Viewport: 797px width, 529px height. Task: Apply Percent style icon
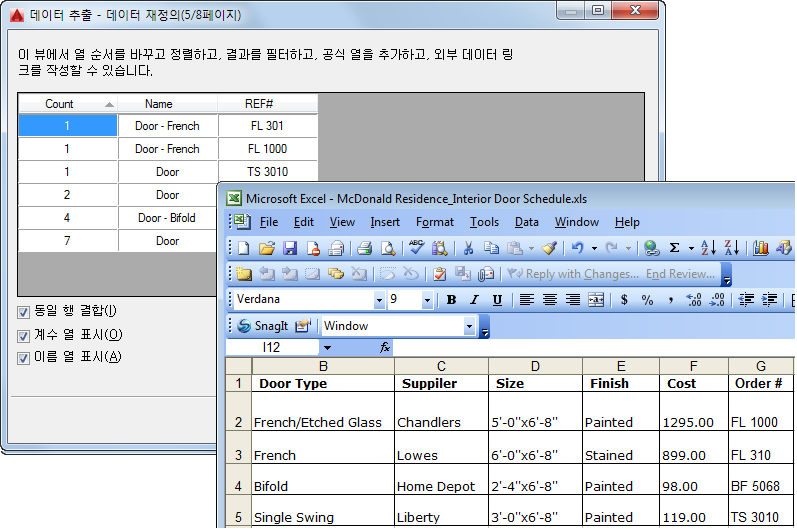pyautogui.click(x=647, y=300)
